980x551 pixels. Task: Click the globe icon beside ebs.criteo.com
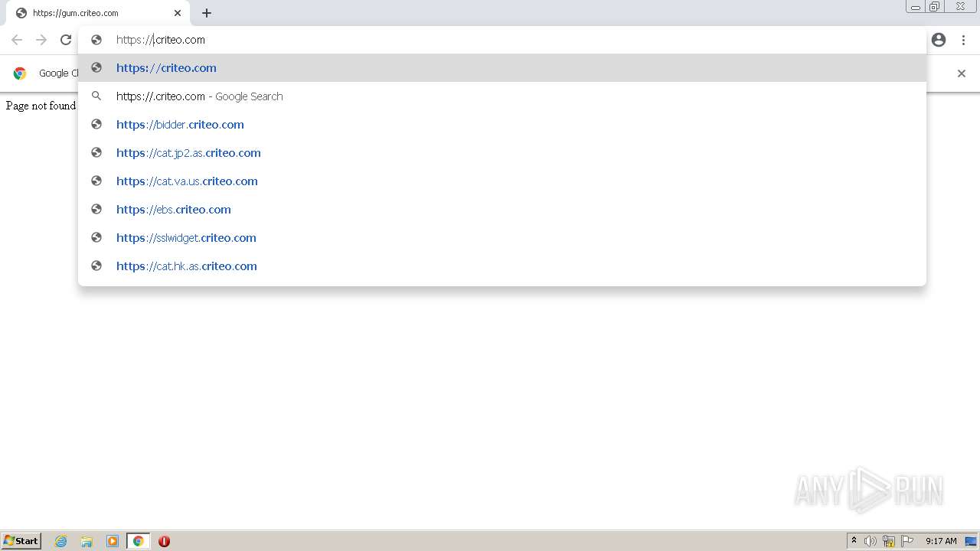(x=96, y=209)
